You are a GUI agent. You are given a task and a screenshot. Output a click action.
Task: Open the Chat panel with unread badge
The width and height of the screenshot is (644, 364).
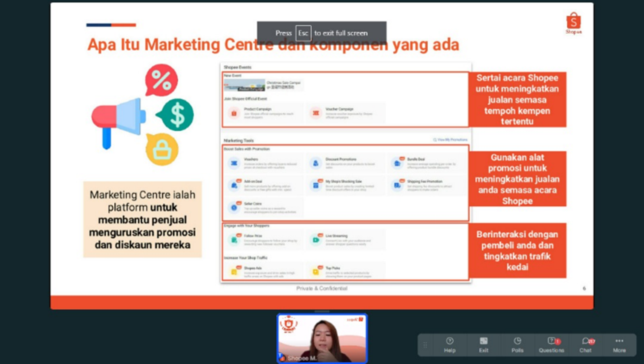click(x=586, y=344)
